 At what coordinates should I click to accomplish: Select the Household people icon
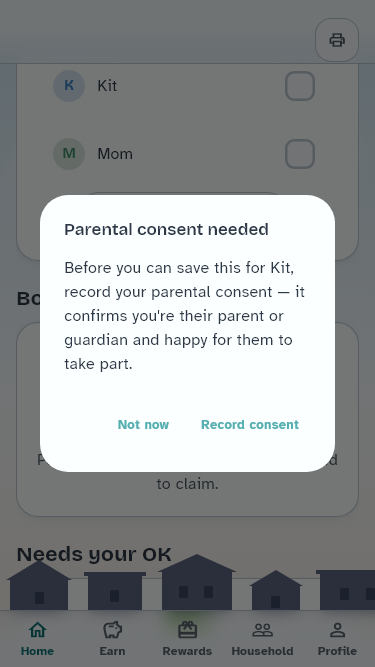pos(262,629)
